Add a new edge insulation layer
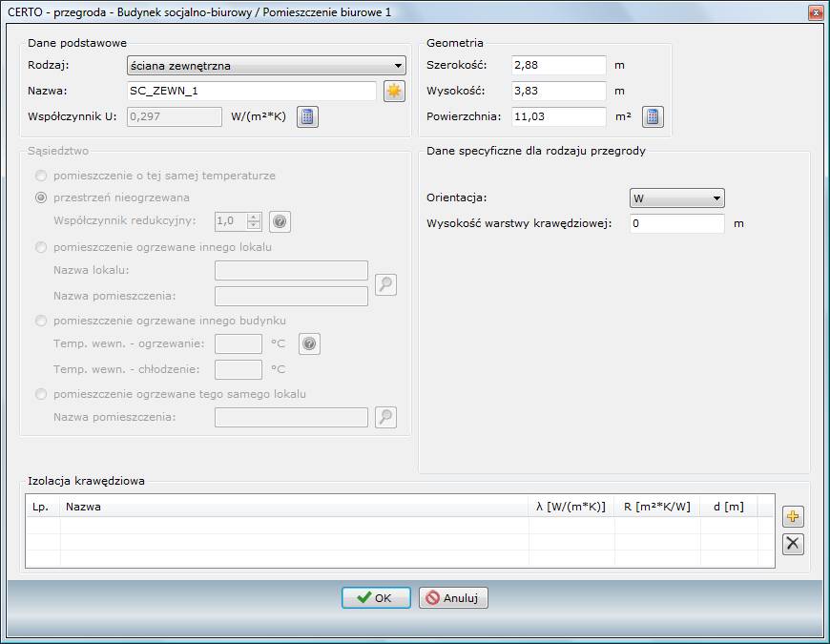The image size is (830, 644). (793, 517)
